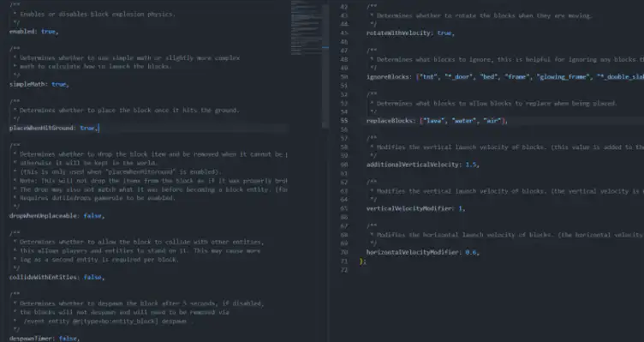Click line number 50 in the right gutter
The image size is (644, 342).
pyautogui.click(x=343, y=77)
